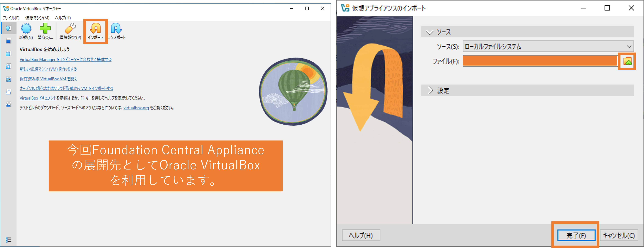
Task: Select the Welcome home sidebar icon
Action: tap(8, 28)
